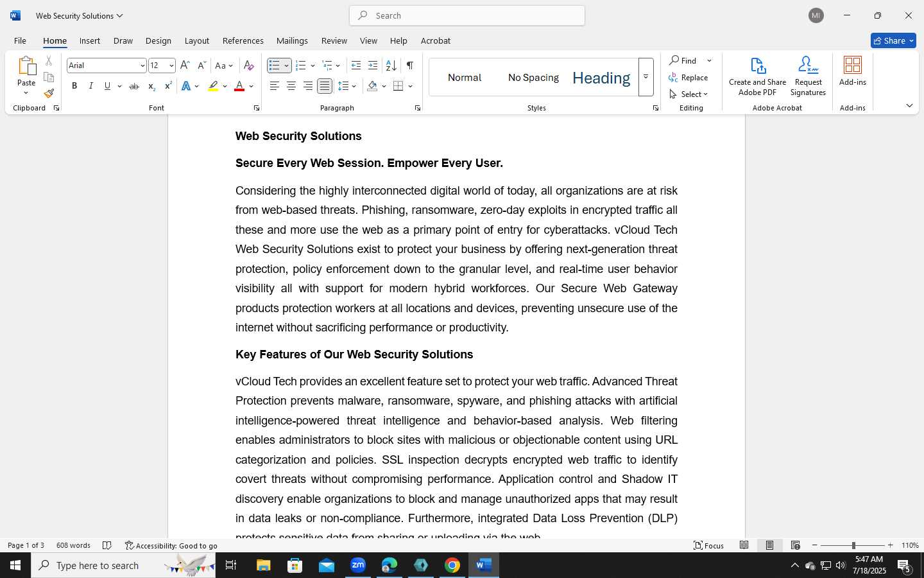The image size is (924, 578).
Task: Center the paragraph text
Action: (x=291, y=86)
